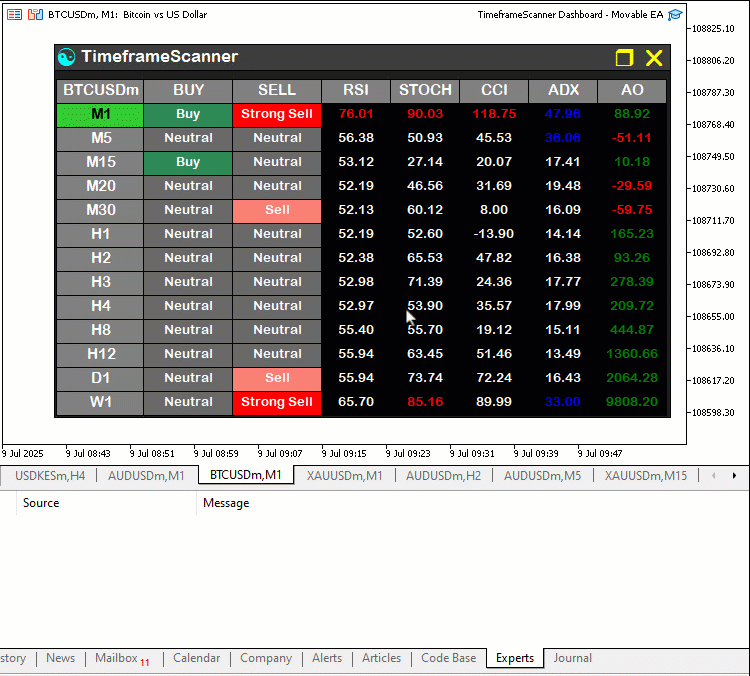Click the Source column header
Image resolution: width=750 pixels, height=676 pixels.
coord(41,503)
